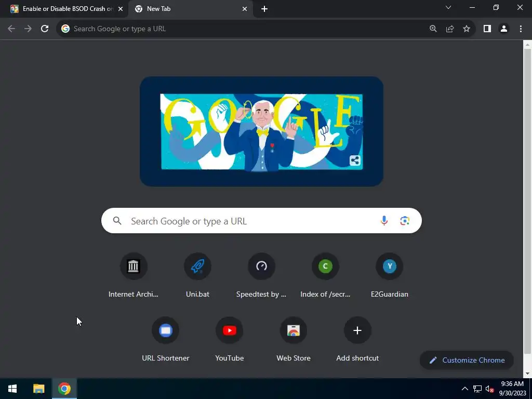Click the muted volume tray icon
Screen dimensions: 532x399
(x=489, y=389)
